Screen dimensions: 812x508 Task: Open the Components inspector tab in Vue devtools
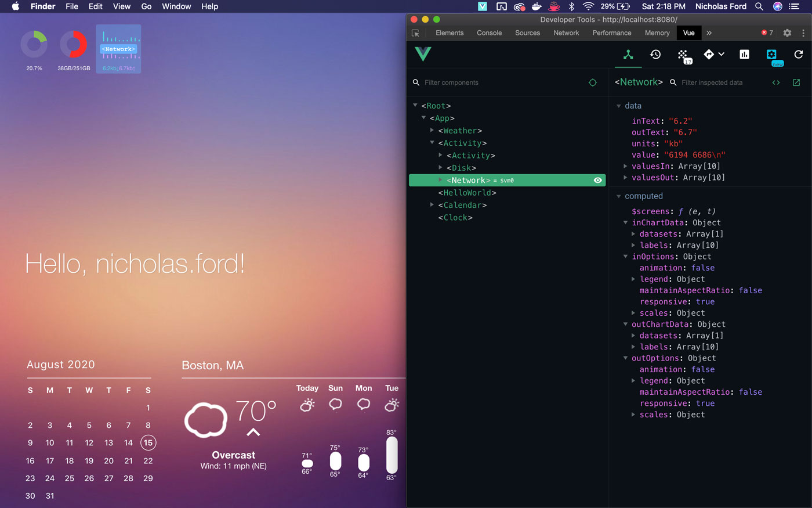[x=628, y=54]
